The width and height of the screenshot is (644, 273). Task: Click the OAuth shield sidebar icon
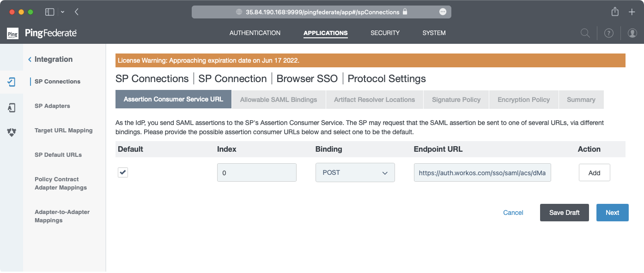(12, 132)
